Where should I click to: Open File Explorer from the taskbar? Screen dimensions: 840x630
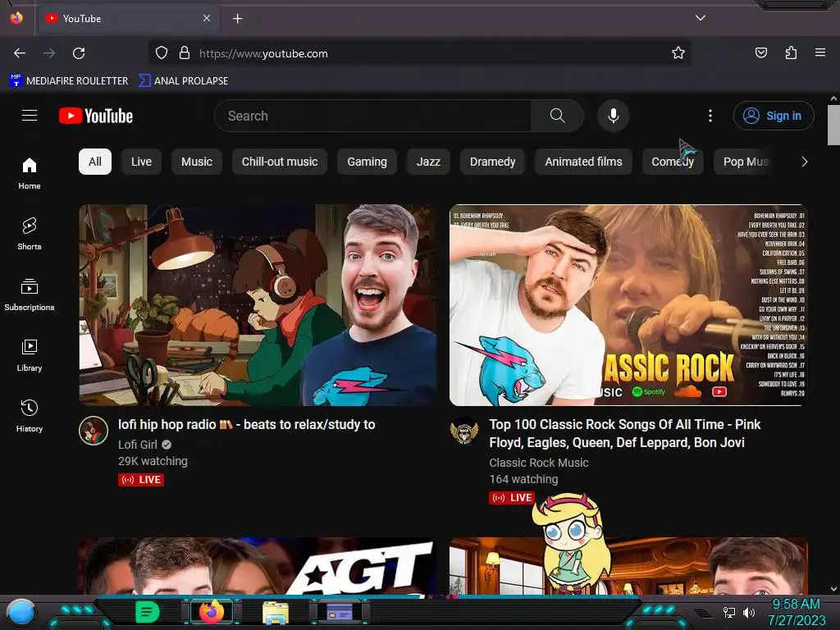pyautogui.click(x=276, y=613)
